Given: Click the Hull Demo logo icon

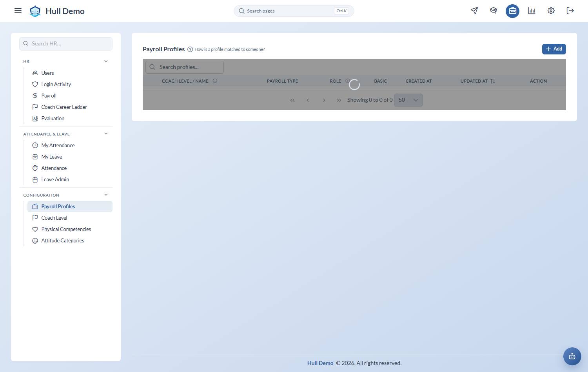Looking at the screenshot, I should [x=35, y=11].
